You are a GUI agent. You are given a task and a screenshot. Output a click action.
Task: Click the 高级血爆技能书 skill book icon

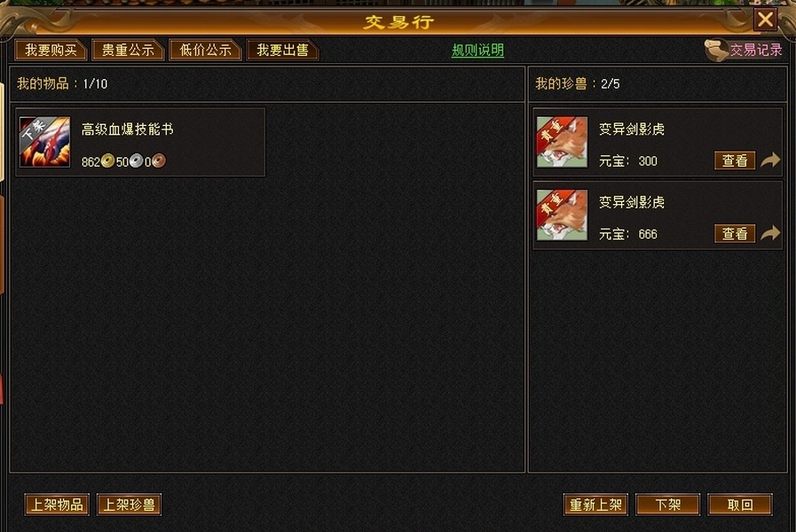tap(44, 142)
